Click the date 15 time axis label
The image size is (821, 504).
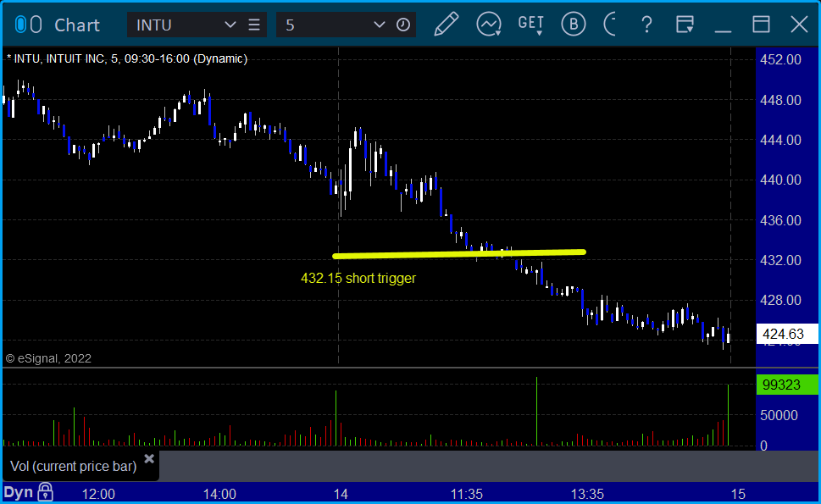(x=738, y=494)
